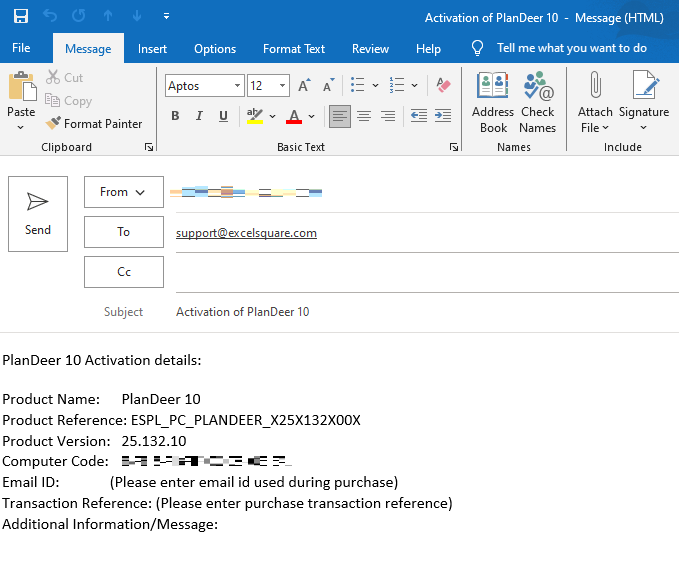Click into the Cc address field

(x=420, y=272)
